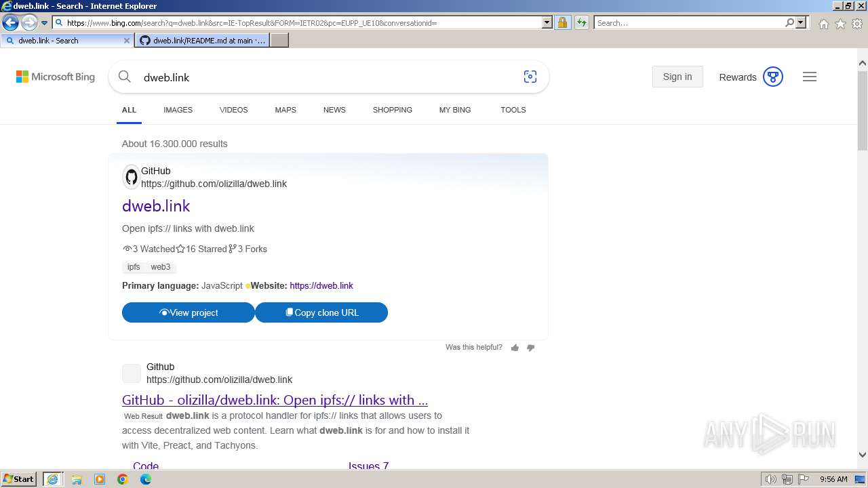Open Favorites star icon
The image size is (868, 488).
tap(840, 24)
